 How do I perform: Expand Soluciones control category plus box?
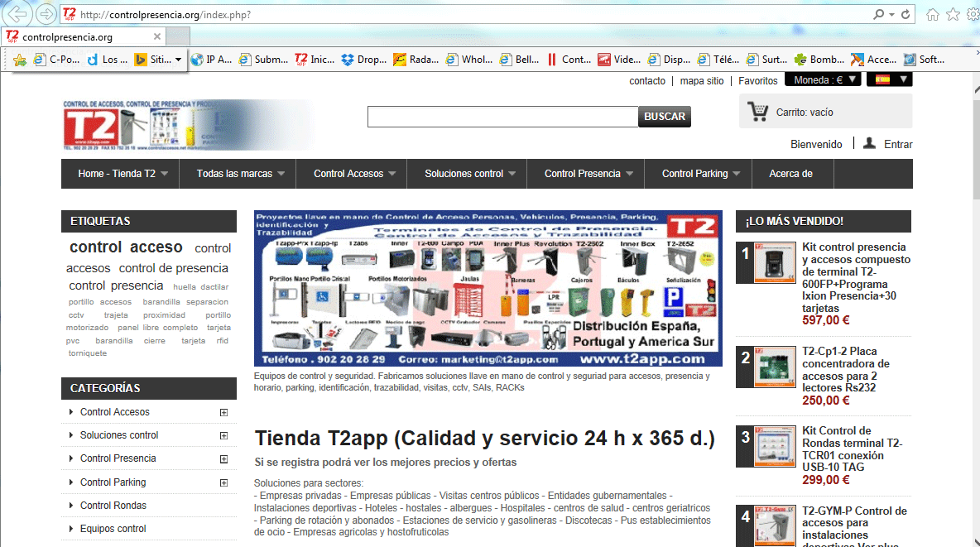click(x=223, y=436)
